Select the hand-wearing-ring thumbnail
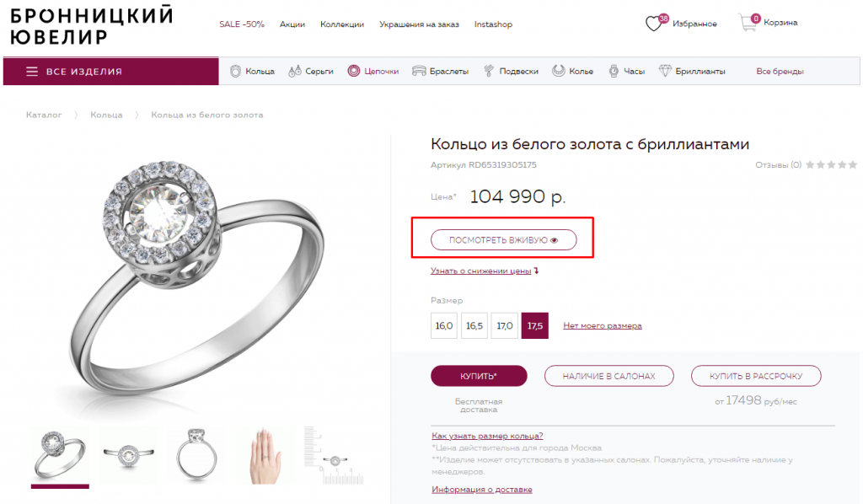 [x=265, y=455]
